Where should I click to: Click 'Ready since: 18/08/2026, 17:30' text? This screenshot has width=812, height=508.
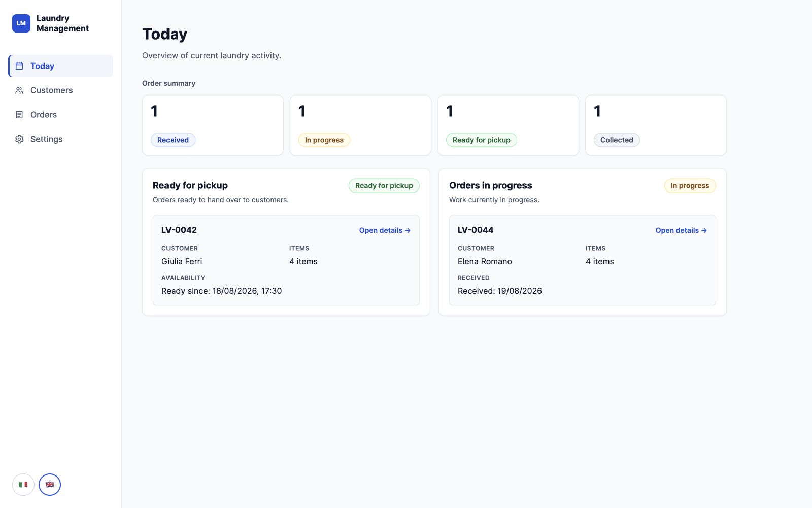coord(221,291)
